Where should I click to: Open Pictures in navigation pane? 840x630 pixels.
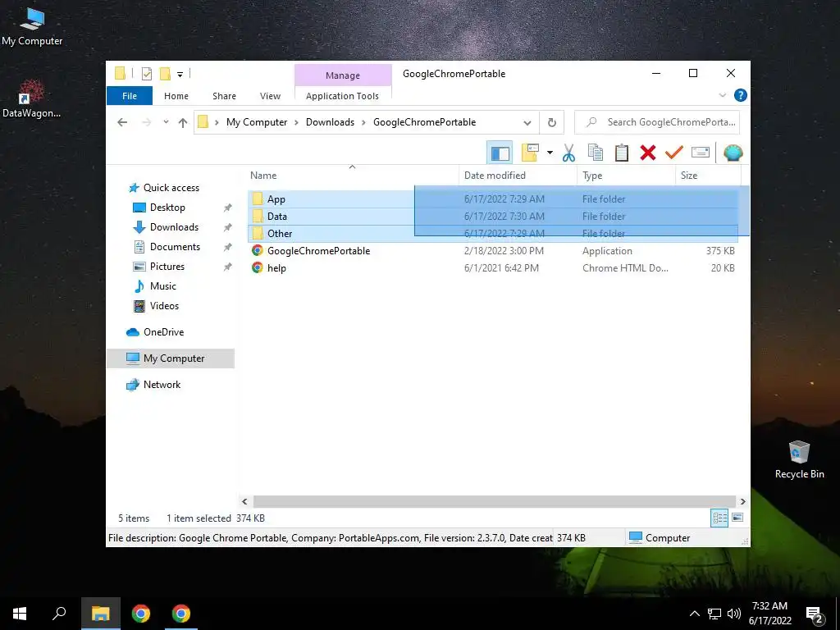coord(167,267)
